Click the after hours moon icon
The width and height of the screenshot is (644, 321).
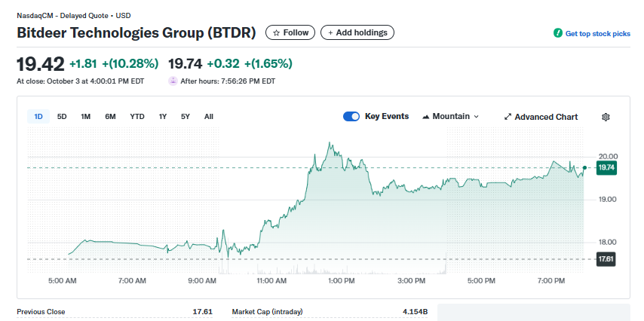click(173, 81)
